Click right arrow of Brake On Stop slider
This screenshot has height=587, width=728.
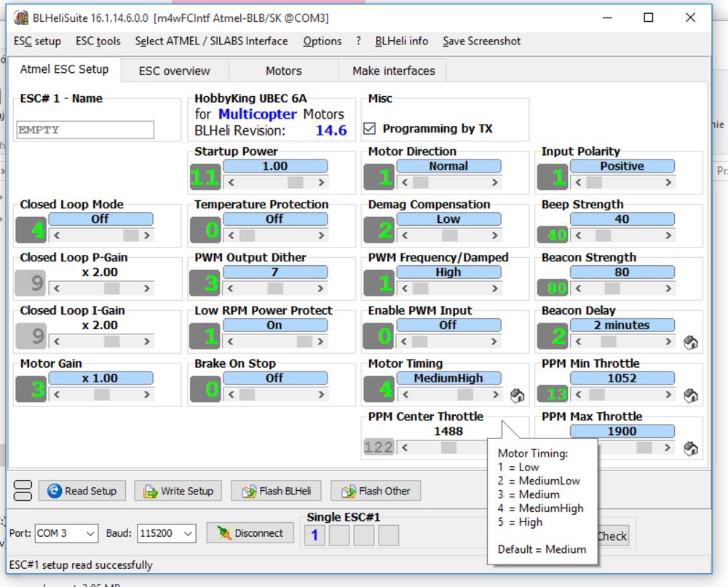pyautogui.click(x=321, y=395)
